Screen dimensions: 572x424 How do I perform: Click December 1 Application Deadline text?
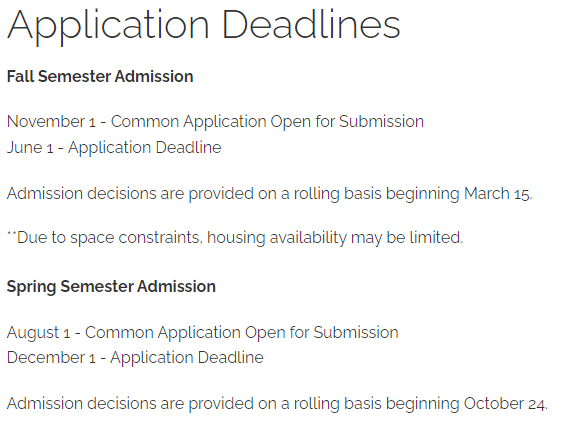click(135, 358)
